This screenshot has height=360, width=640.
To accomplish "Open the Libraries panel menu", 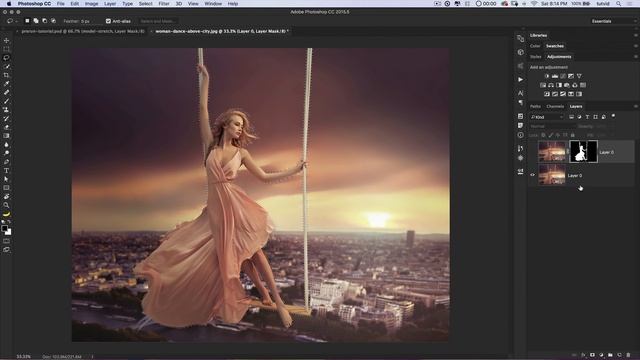I will (636, 36).
